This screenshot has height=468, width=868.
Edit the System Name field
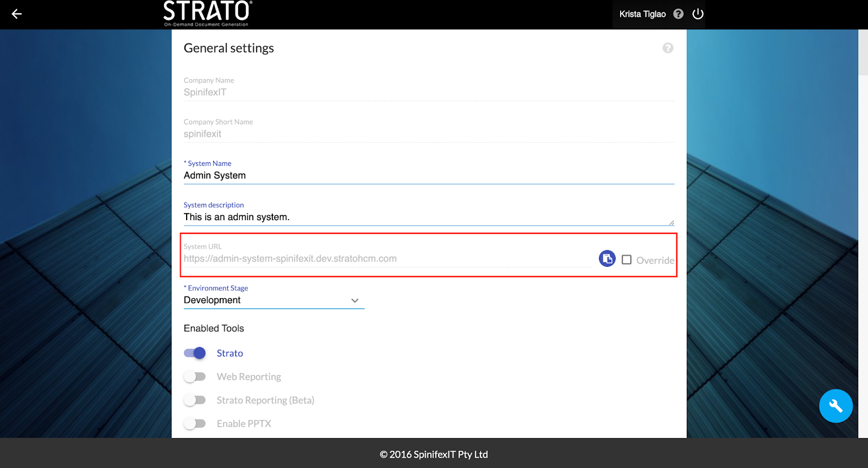pyautogui.click(x=429, y=176)
